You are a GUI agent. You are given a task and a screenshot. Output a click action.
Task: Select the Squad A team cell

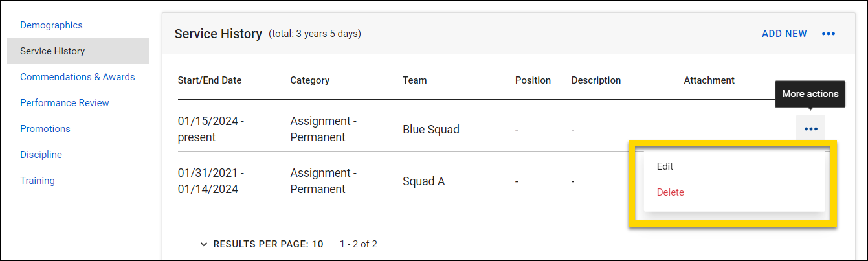(423, 181)
